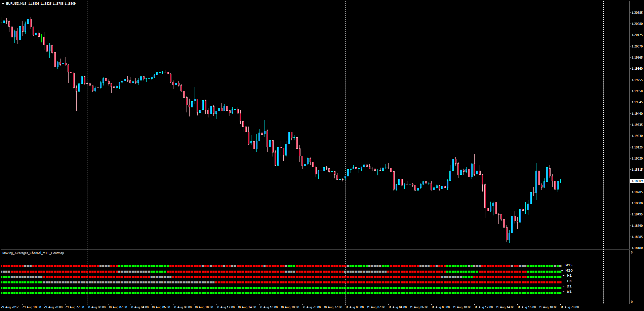
Task: Click the 31 Aug 04:00 time label
Action: (397, 307)
